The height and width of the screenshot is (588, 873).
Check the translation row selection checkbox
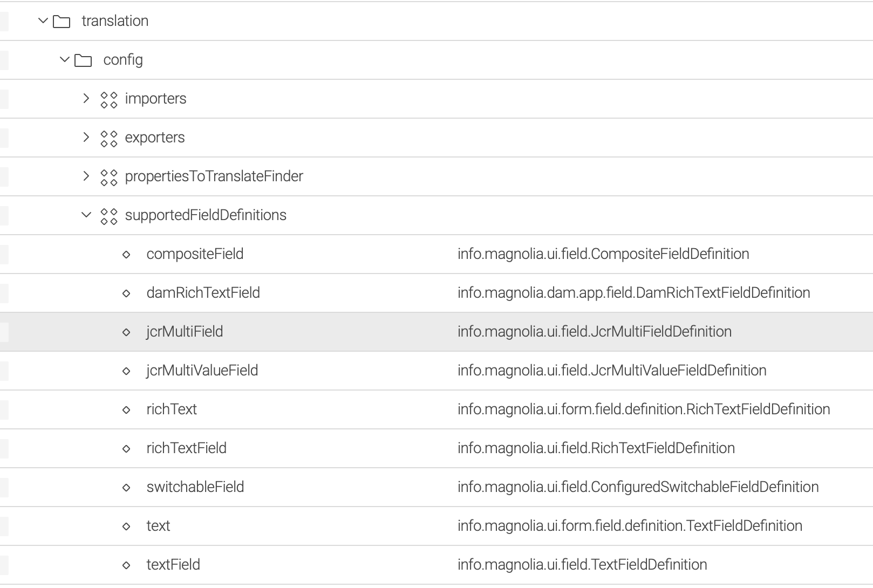[x=4, y=21]
